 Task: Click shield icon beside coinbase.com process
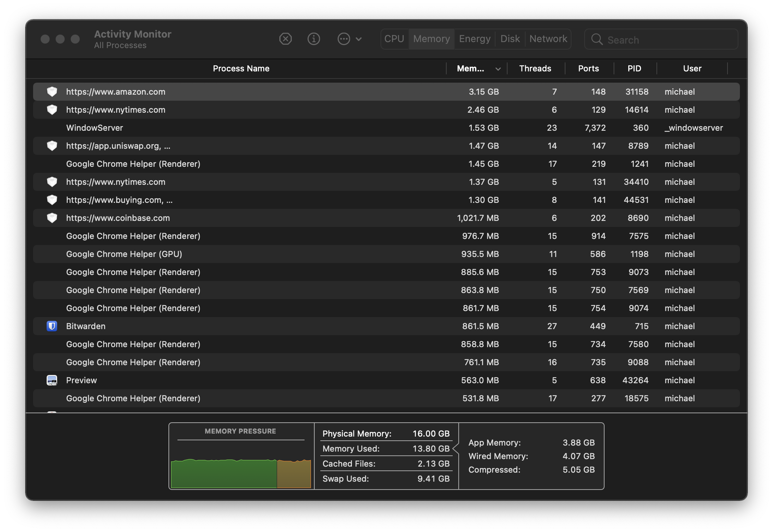(x=52, y=218)
